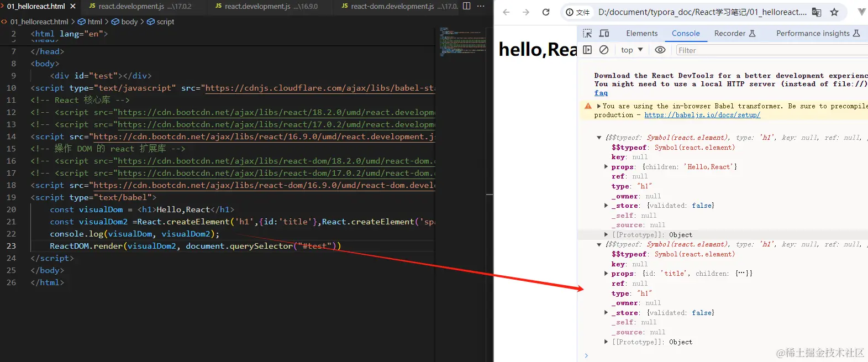
Task: Click the code minimap in VS Code
Action: (x=462, y=41)
